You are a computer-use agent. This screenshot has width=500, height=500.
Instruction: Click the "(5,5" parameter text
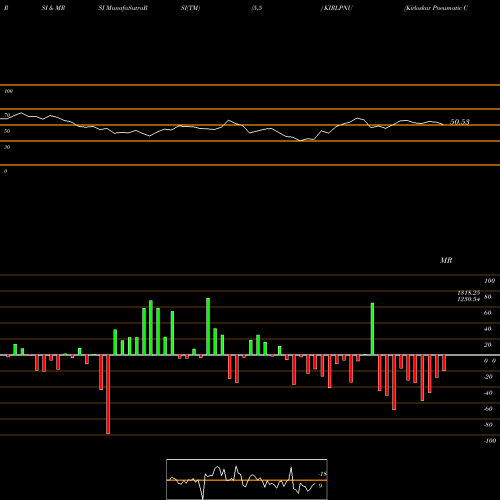[257, 8]
